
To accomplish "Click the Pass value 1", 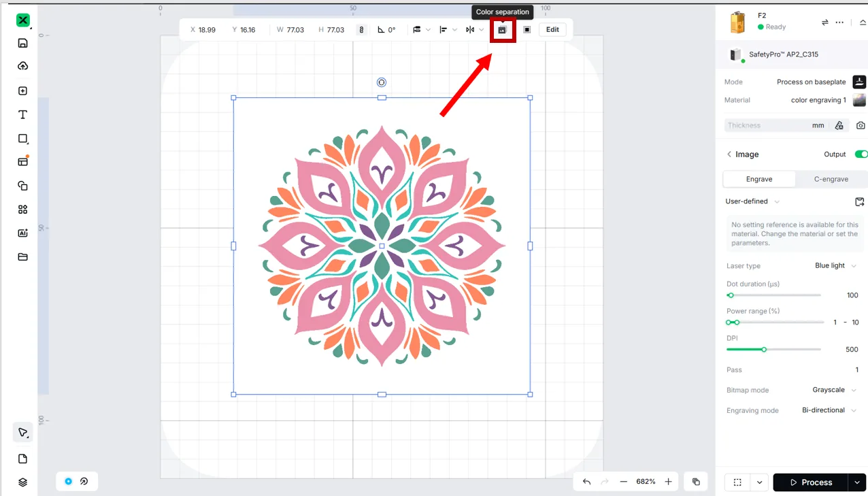I will [857, 370].
